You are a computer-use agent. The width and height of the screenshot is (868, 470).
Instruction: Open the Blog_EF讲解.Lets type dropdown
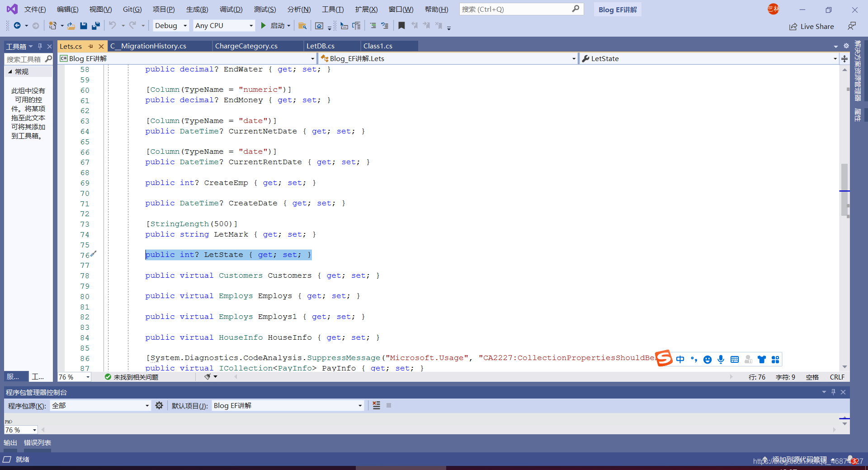tap(448, 58)
